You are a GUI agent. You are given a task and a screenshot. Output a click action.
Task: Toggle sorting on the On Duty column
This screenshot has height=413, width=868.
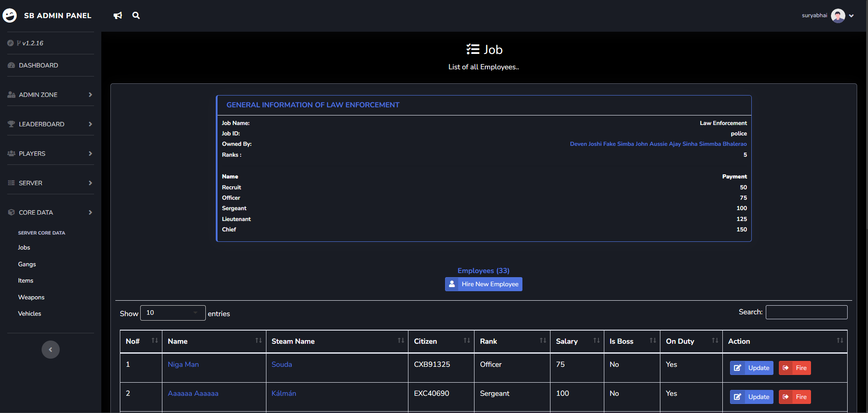pos(680,341)
